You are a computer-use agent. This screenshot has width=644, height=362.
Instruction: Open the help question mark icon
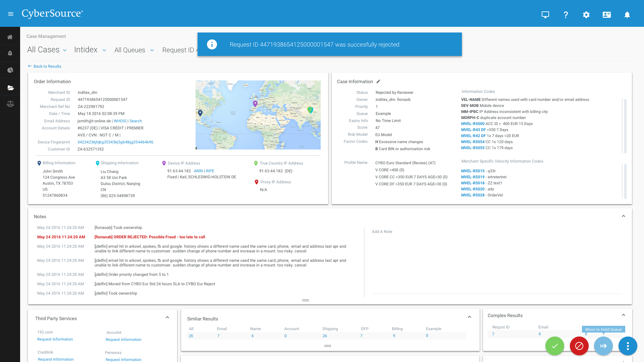[566, 15]
